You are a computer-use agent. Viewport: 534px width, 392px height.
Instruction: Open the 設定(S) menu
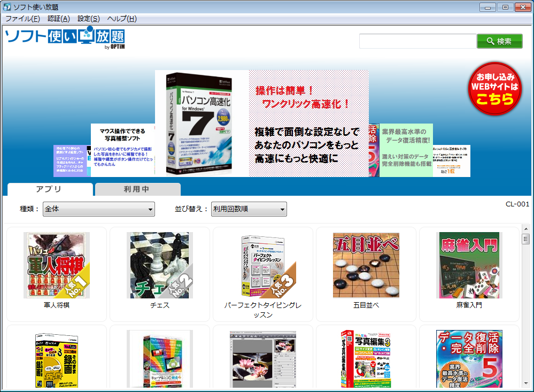click(x=89, y=19)
